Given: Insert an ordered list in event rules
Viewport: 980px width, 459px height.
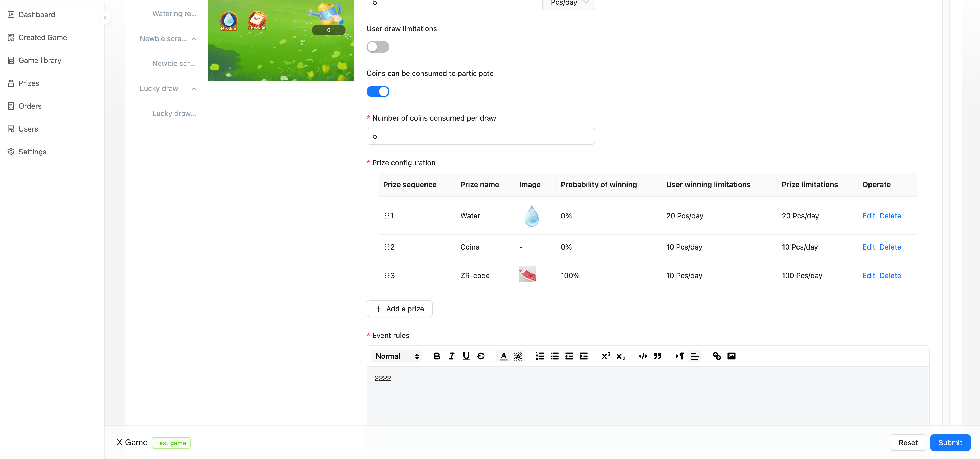Looking at the screenshot, I should tap(539, 356).
